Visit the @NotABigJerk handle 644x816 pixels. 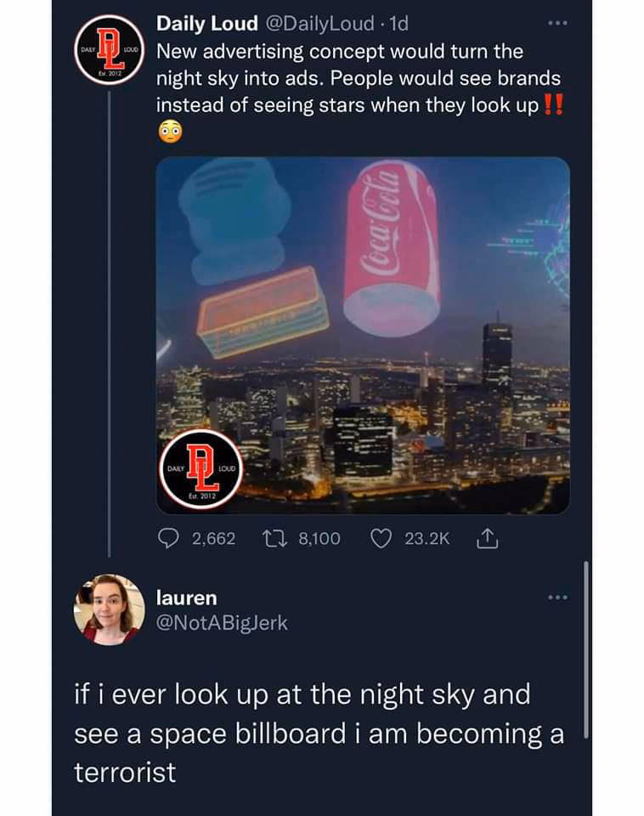tap(222, 623)
